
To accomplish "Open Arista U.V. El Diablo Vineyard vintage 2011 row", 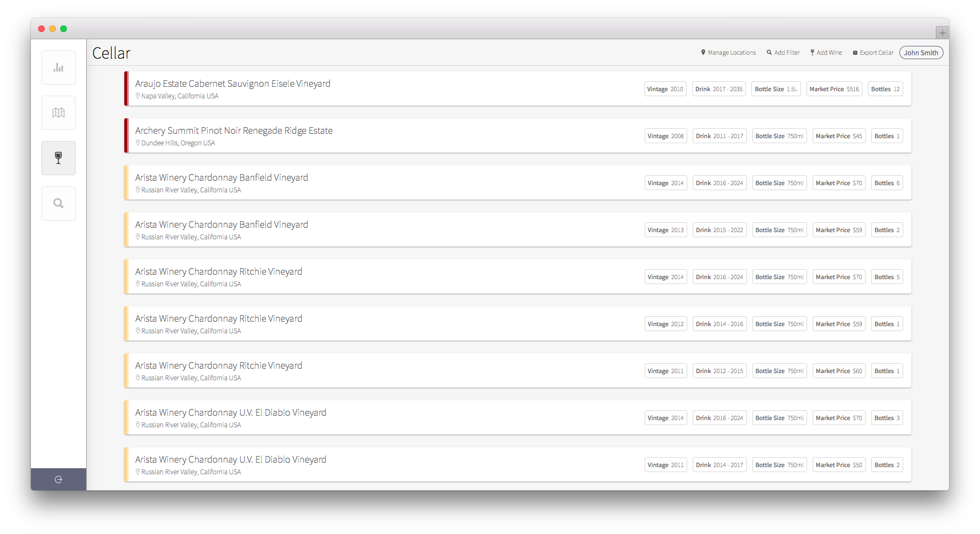I will [x=518, y=464].
